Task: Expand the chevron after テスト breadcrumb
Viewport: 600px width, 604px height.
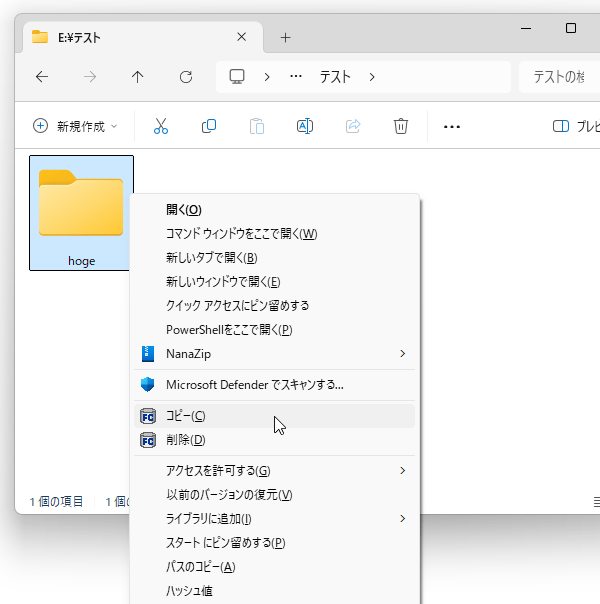Action: [372, 77]
